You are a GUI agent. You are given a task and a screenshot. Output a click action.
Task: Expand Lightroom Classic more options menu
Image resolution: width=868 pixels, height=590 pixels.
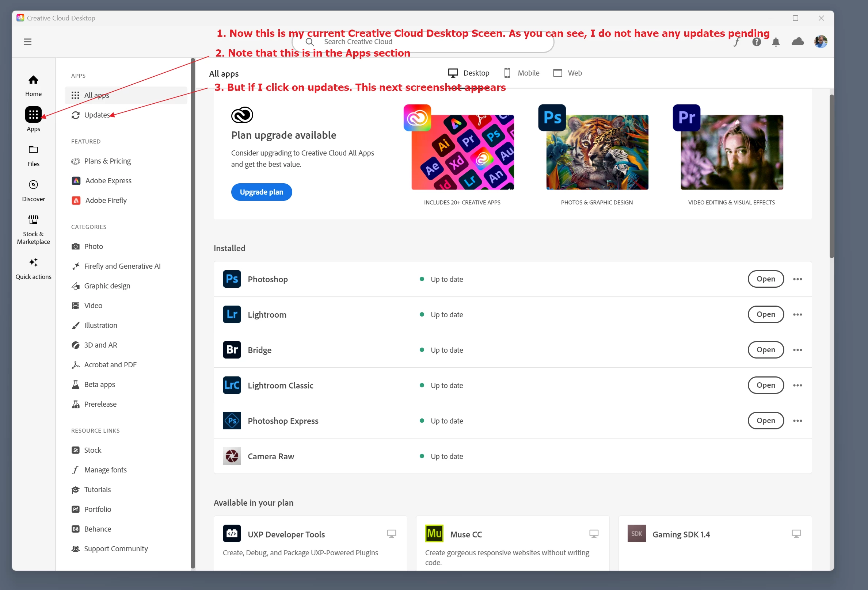click(797, 385)
